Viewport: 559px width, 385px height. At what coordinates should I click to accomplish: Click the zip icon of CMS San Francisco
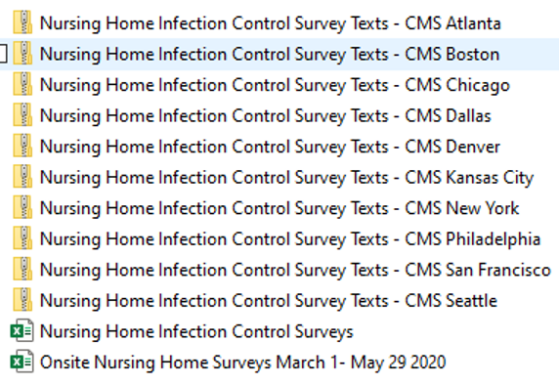pos(22,270)
